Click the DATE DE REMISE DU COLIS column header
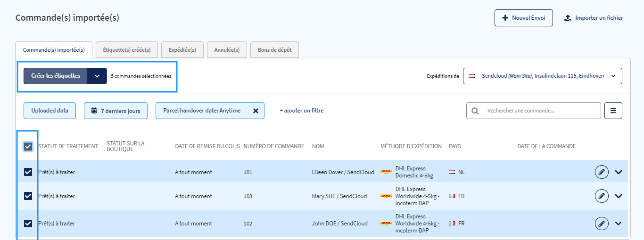The height and width of the screenshot is (240, 644). pos(207,146)
